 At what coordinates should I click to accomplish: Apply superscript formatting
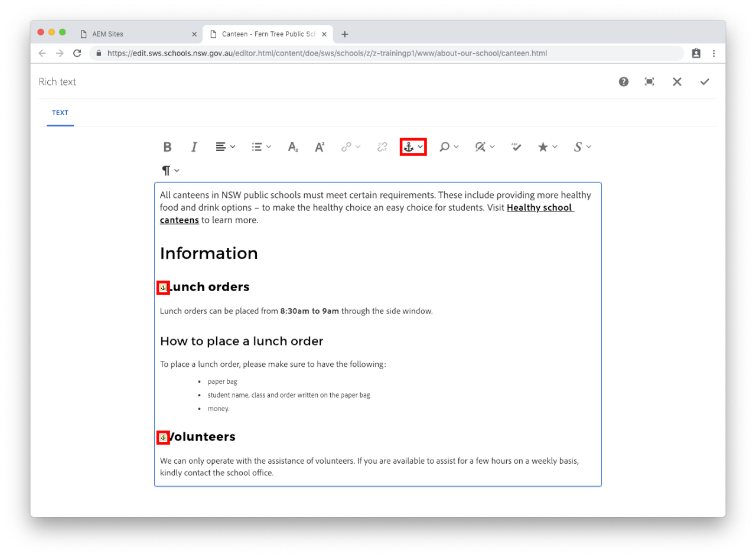[320, 147]
